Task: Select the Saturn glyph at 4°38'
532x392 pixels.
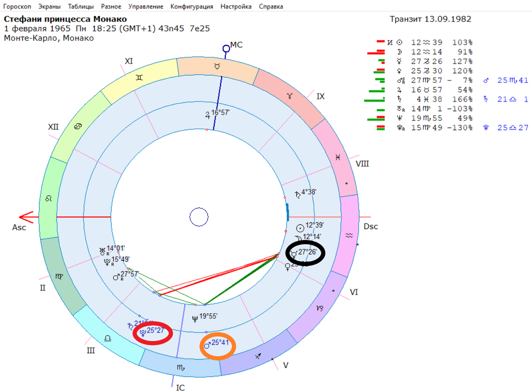Action: (x=297, y=194)
